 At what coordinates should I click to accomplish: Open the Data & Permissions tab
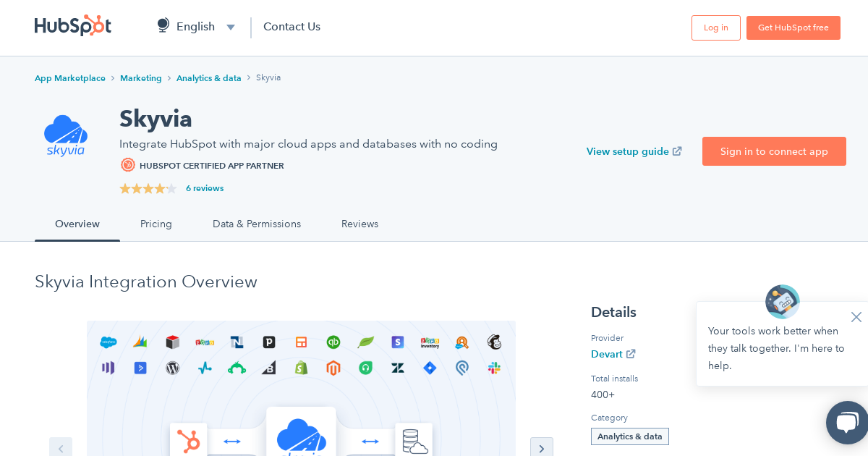257,224
